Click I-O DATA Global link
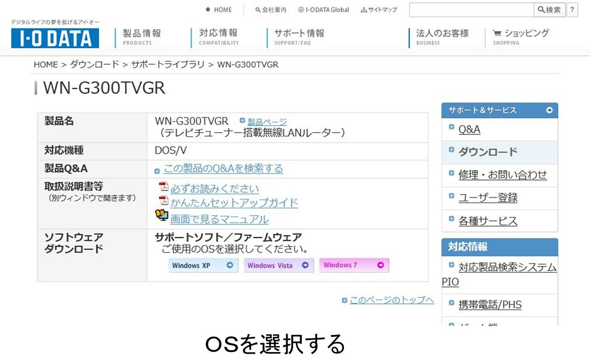 [x=327, y=10]
